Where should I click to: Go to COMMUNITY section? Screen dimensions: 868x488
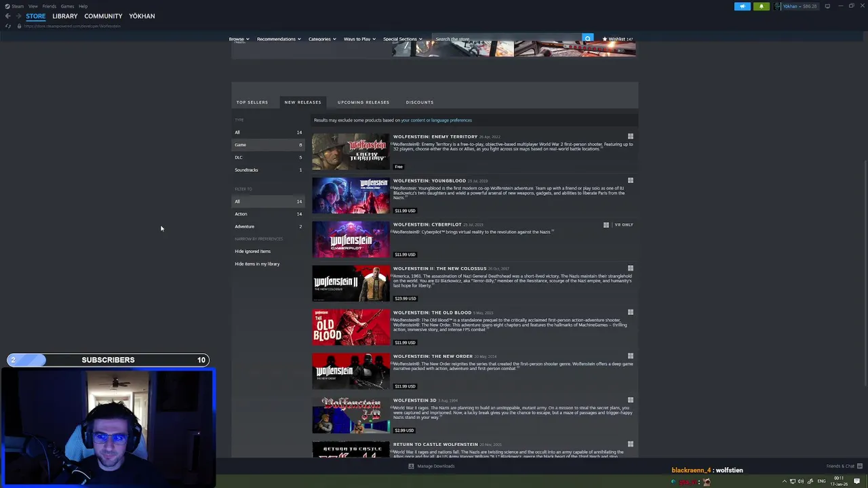[103, 16]
